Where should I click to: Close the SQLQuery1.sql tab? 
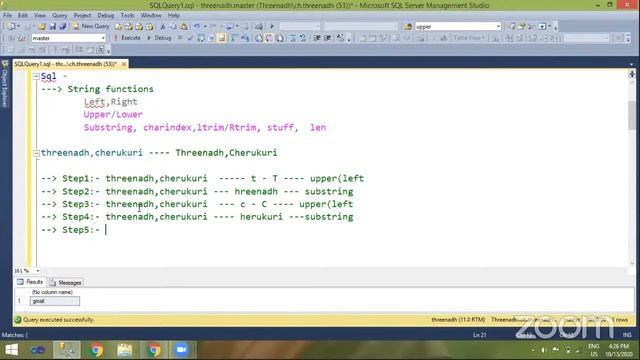[124, 64]
